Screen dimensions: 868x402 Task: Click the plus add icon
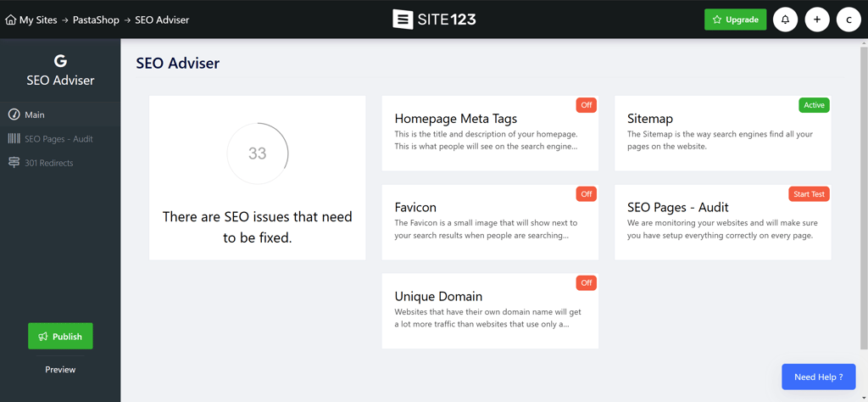[x=817, y=20]
